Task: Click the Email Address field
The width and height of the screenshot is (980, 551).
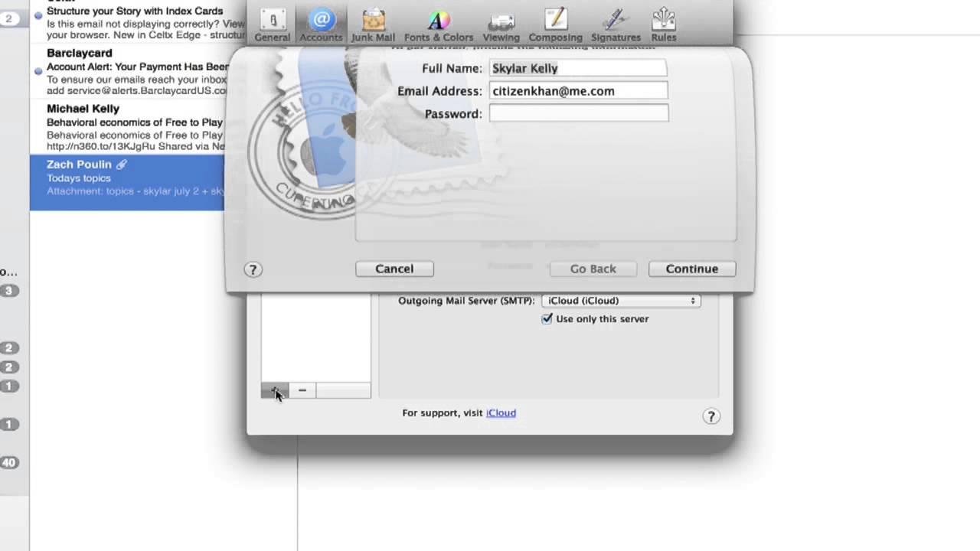Action: pyautogui.click(x=578, y=91)
